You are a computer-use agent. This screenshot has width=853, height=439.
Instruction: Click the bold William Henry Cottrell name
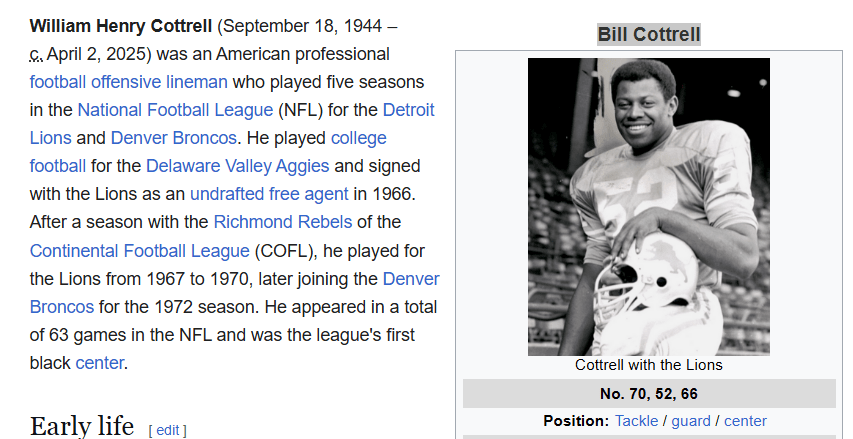pyautogui.click(x=121, y=26)
